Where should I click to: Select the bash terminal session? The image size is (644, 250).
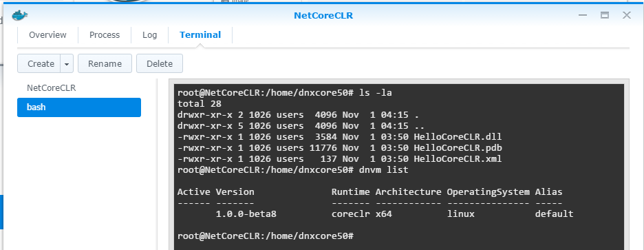[x=79, y=107]
